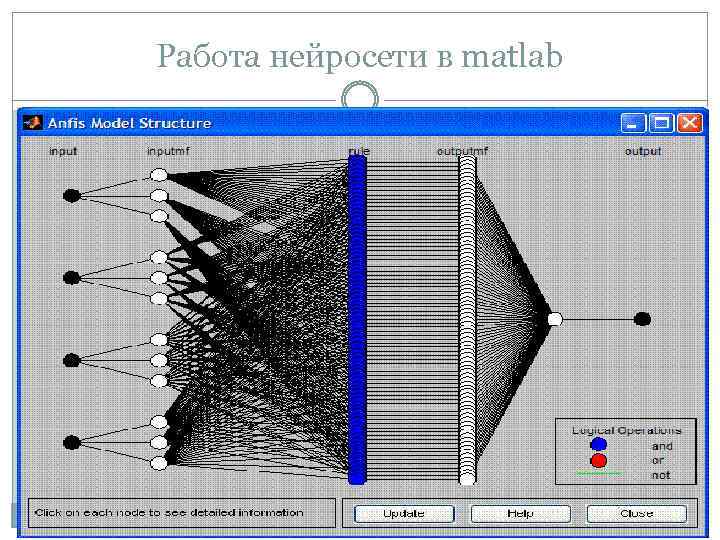Image resolution: width=720 pixels, height=540 pixels.
Task: Maximize the Anfis Model Structure window
Action: pos(662,123)
